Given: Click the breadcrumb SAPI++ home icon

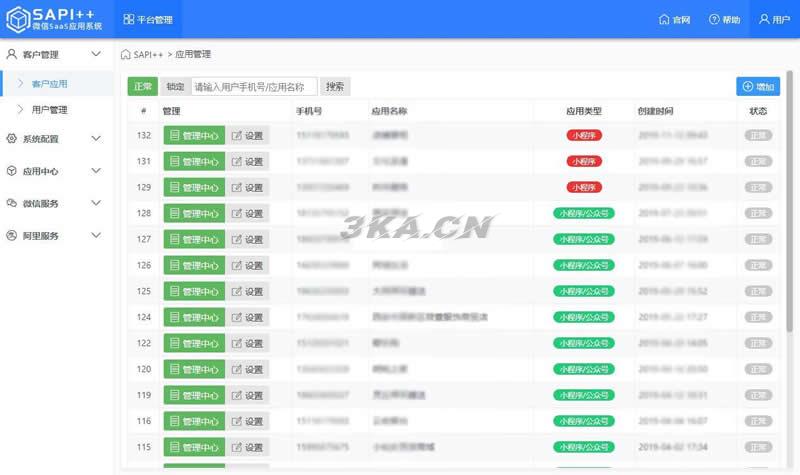Looking at the screenshot, I should pos(125,54).
